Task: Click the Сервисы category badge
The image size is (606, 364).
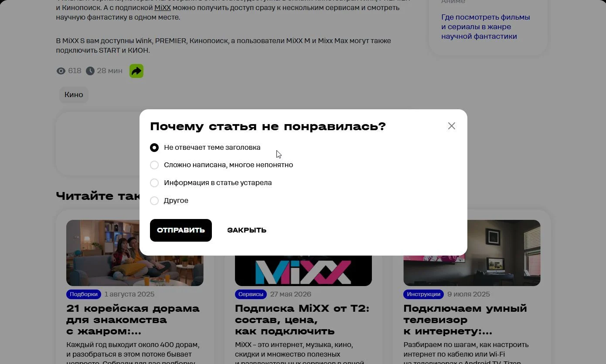Action: [251, 294]
